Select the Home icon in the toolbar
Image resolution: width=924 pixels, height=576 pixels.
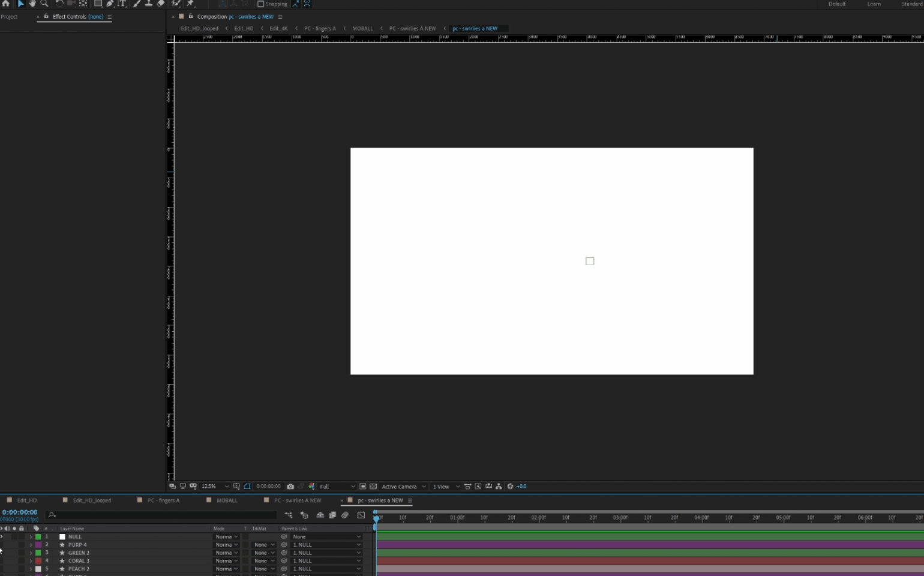click(6, 4)
